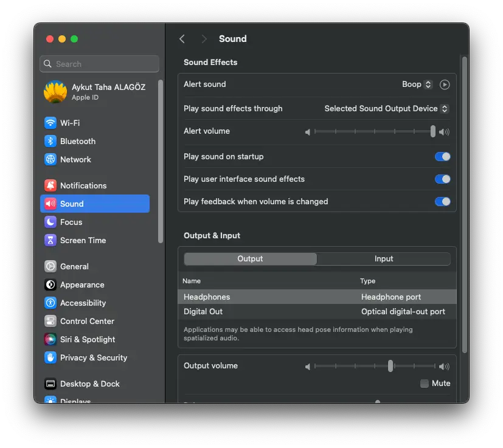The width and height of the screenshot is (503, 448).
Task: Go back with the left chevron
Action: pyautogui.click(x=182, y=39)
